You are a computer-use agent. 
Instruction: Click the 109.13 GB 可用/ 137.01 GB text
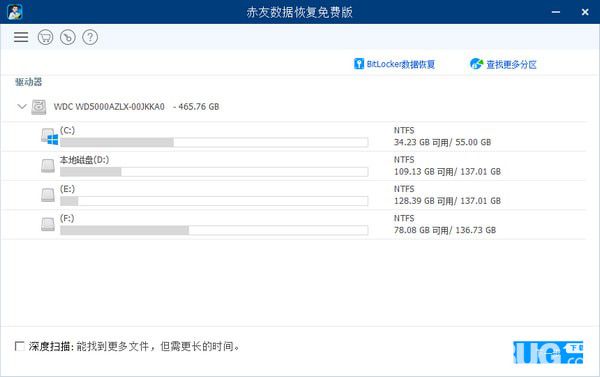[447, 171]
